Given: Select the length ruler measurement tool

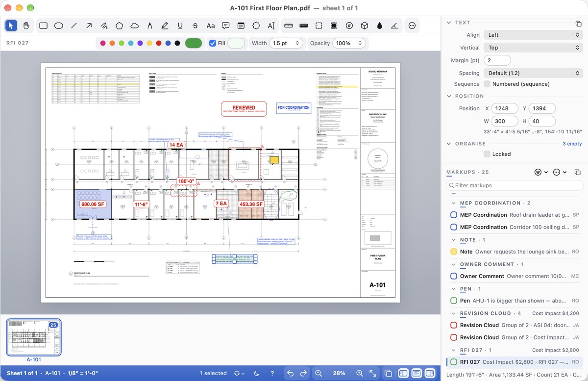Looking at the screenshot, I should point(288,25).
